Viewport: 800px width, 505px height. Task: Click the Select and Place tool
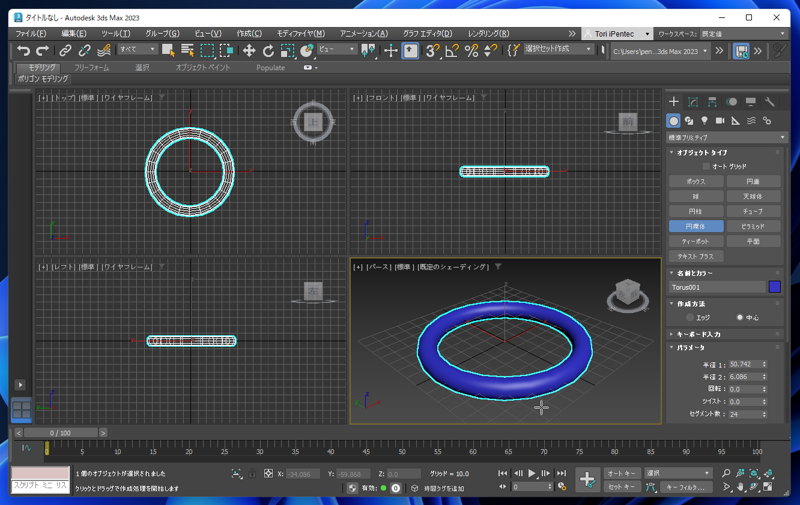(307, 50)
